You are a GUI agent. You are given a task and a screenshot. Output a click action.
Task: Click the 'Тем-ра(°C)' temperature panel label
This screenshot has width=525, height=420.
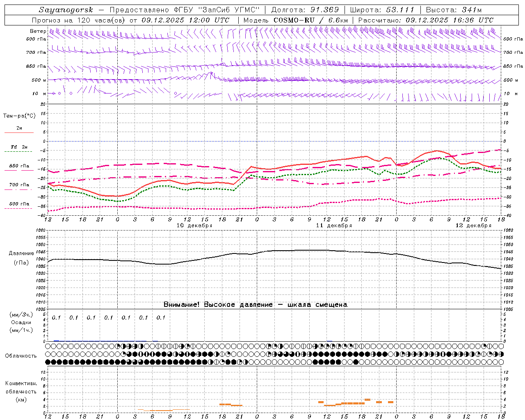tap(19, 116)
